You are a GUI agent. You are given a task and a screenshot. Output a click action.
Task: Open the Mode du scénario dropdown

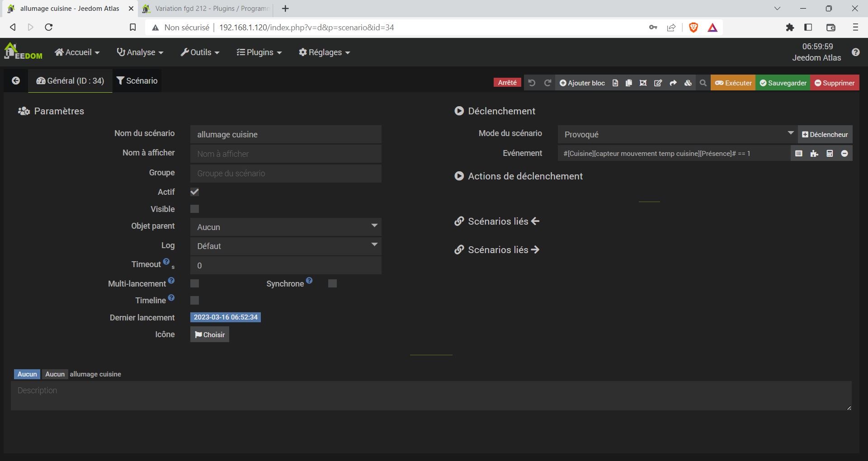[x=677, y=135]
